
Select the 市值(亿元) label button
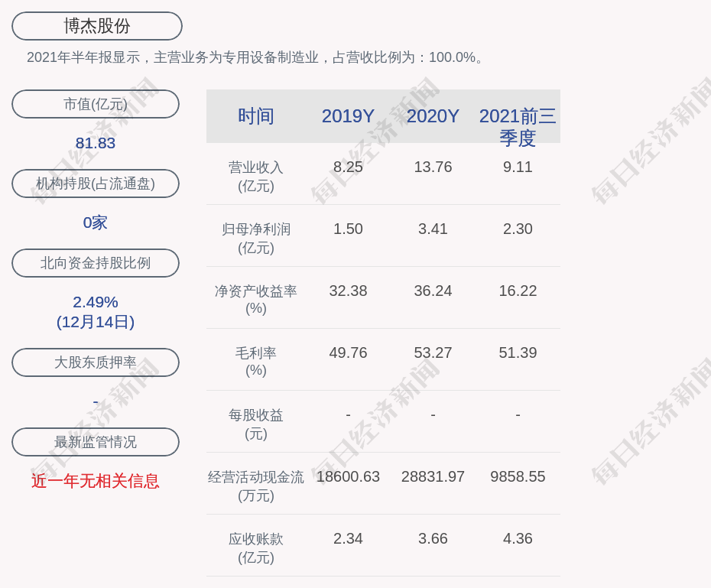pos(96,104)
